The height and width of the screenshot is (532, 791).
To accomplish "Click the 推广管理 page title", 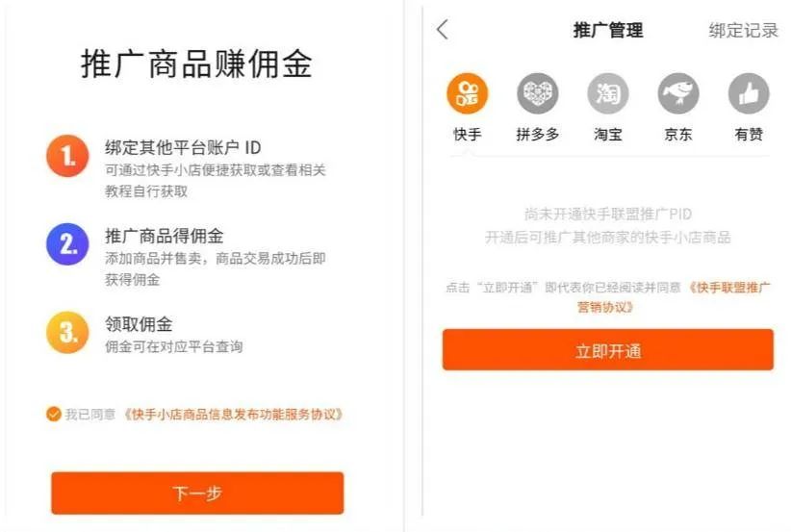I will [x=608, y=30].
